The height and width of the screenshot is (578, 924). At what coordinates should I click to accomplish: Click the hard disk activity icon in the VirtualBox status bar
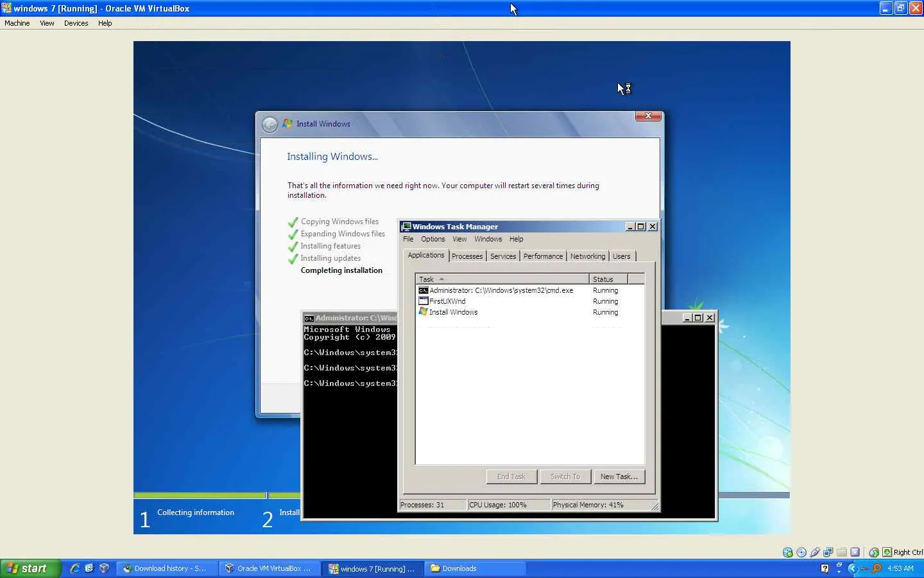click(x=787, y=552)
